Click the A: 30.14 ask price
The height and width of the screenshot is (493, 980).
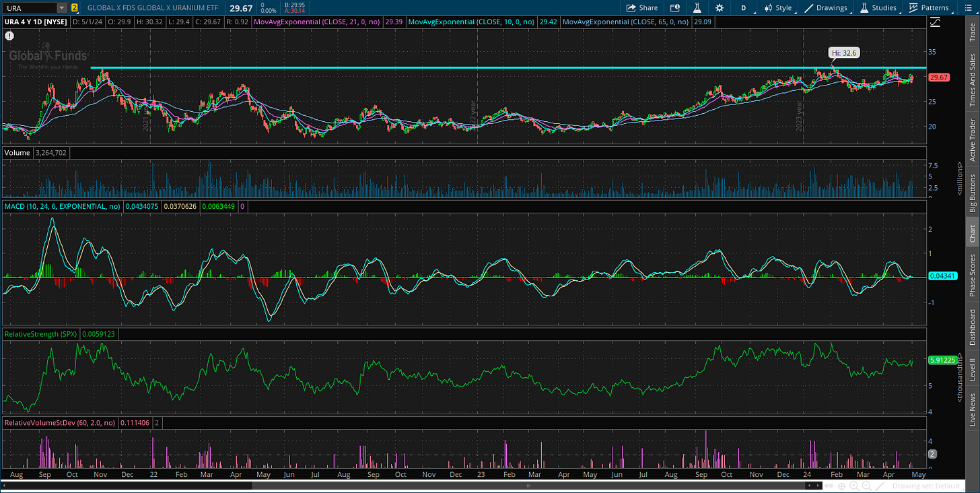point(296,11)
